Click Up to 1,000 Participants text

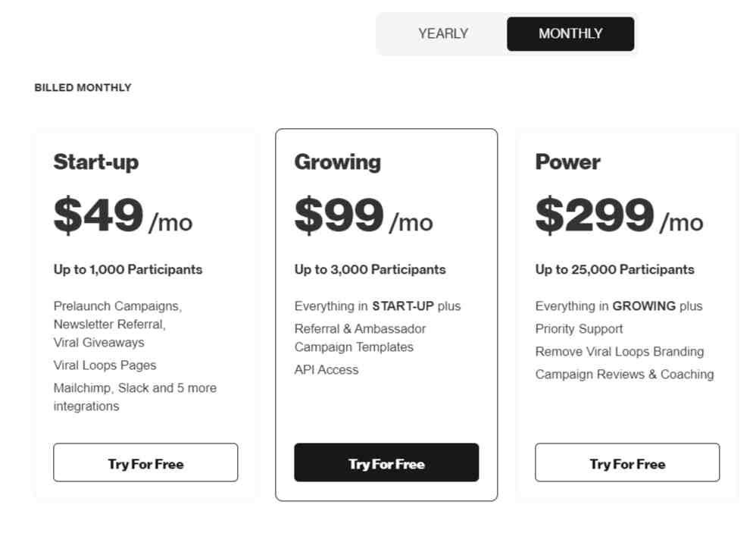tap(128, 270)
